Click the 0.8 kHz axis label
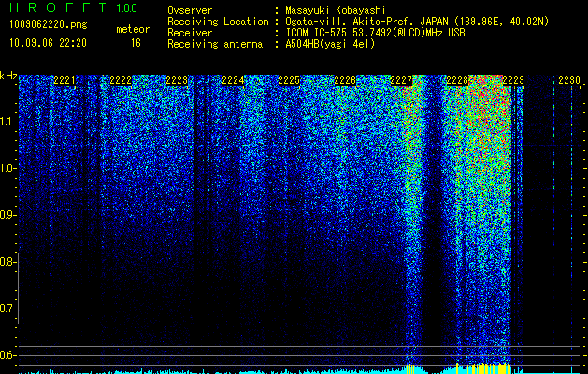This screenshot has height=374, width=588. [8, 262]
